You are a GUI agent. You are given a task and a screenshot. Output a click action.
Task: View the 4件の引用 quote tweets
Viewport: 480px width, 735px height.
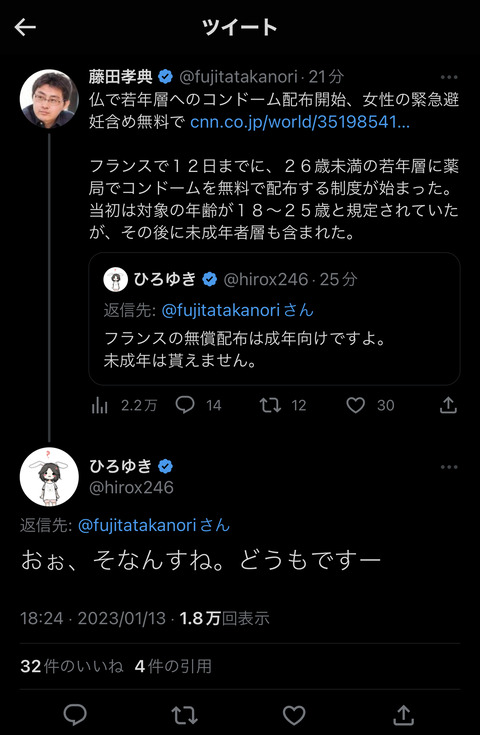click(x=173, y=666)
